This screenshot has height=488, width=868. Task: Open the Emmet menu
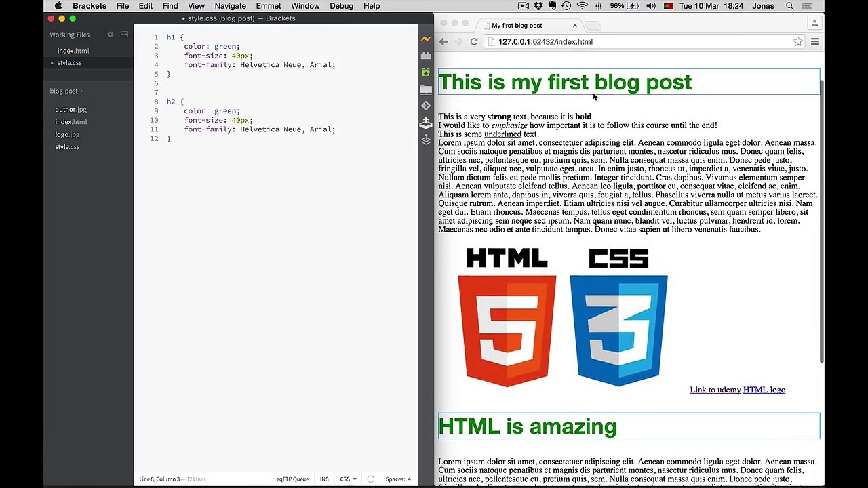[x=269, y=6]
